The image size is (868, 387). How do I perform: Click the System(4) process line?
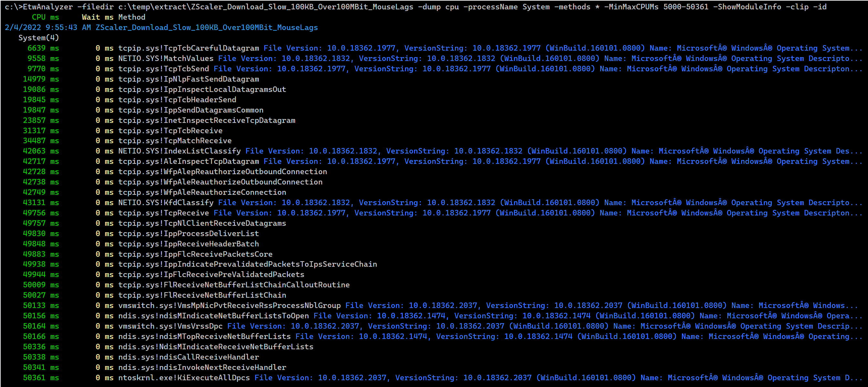tap(38, 38)
